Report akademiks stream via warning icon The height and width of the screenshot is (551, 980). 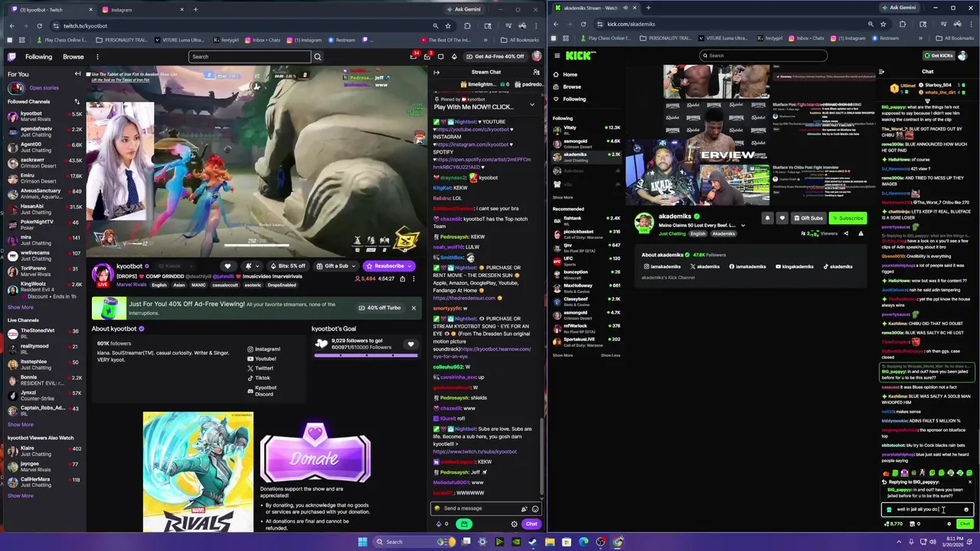(861, 233)
